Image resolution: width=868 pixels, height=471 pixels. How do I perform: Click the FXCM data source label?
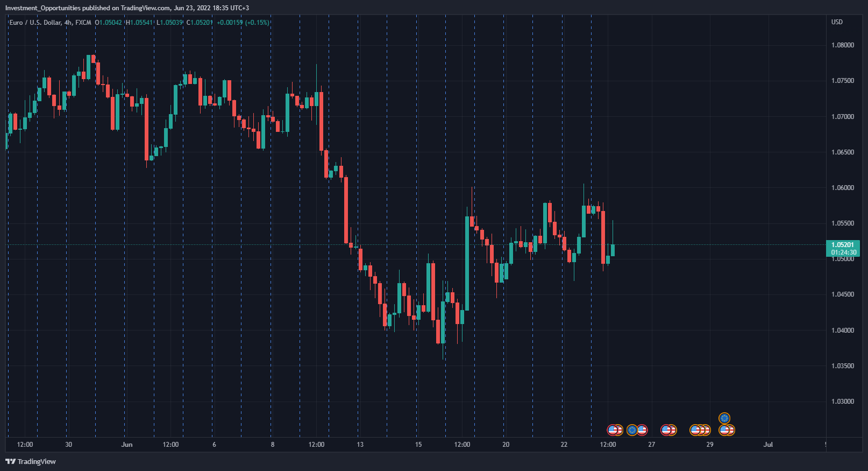pyautogui.click(x=83, y=23)
